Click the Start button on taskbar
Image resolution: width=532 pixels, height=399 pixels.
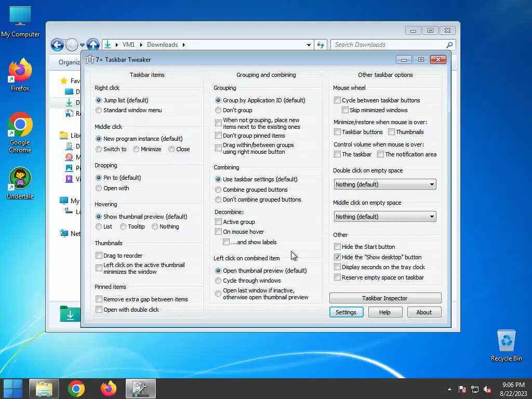click(x=13, y=389)
